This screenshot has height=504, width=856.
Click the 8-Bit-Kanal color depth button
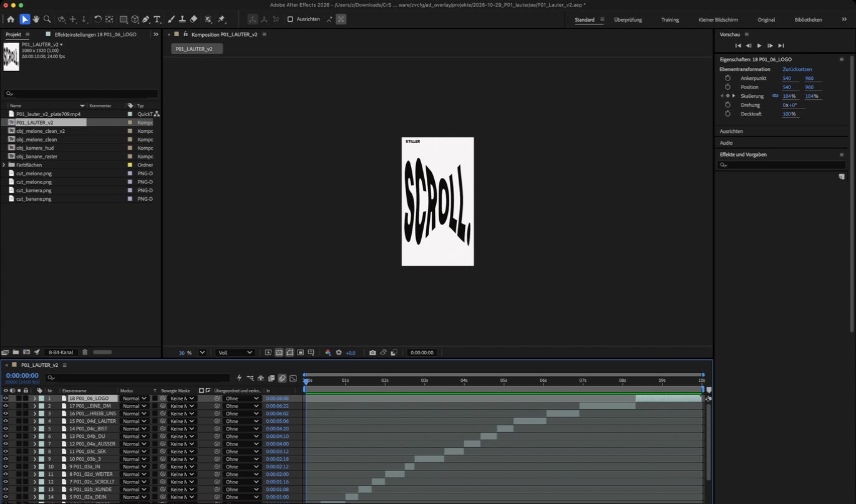(61, 352)
